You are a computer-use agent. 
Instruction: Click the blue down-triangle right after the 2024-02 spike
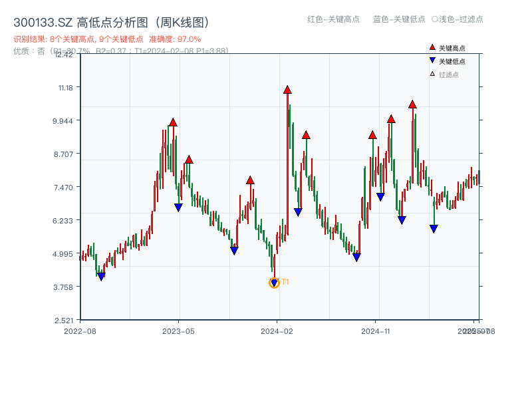coord(298,211)
